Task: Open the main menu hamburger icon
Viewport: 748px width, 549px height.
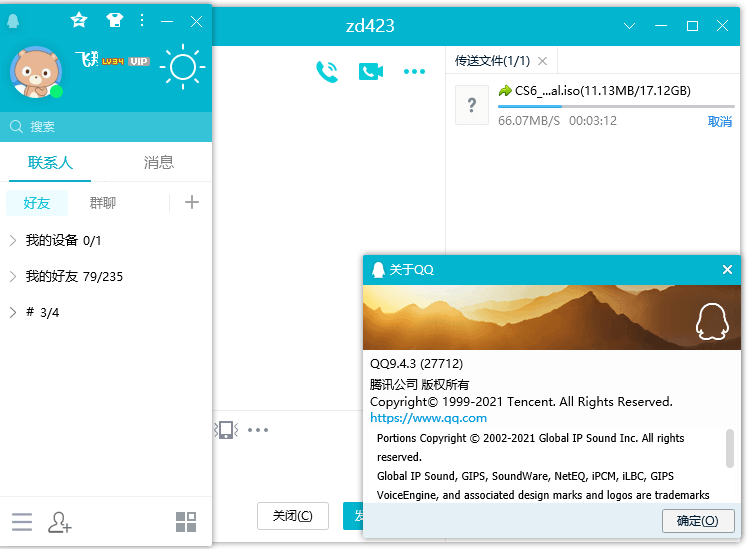Action: pyautogui.click(x=22, y=522)
